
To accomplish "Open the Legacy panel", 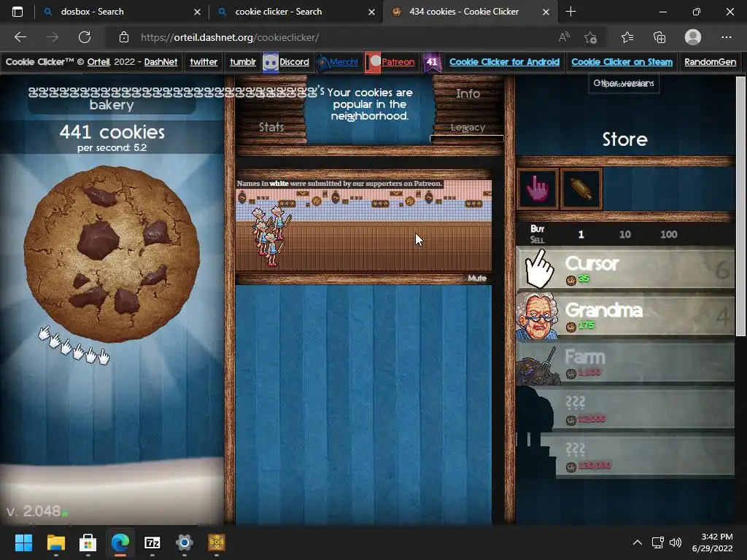I will tap(468, 128).
